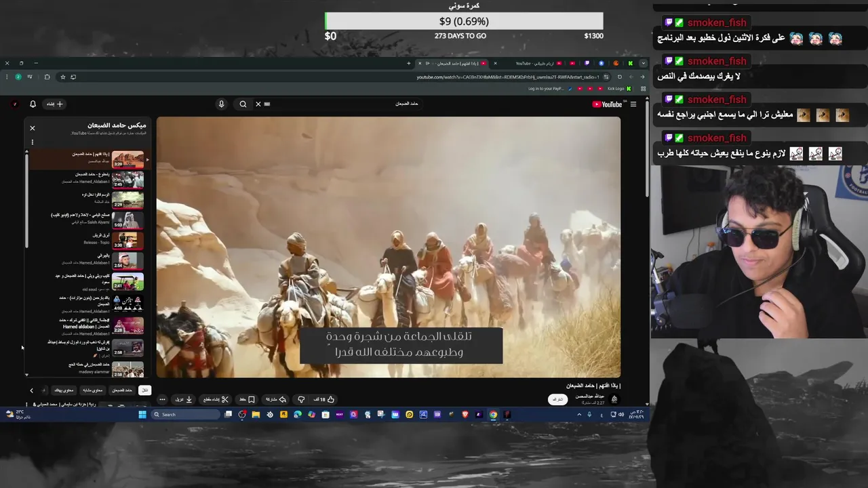This screenshot has height=488, width=868.
Task: Clear the YouTube search field text
Action: 258,104
